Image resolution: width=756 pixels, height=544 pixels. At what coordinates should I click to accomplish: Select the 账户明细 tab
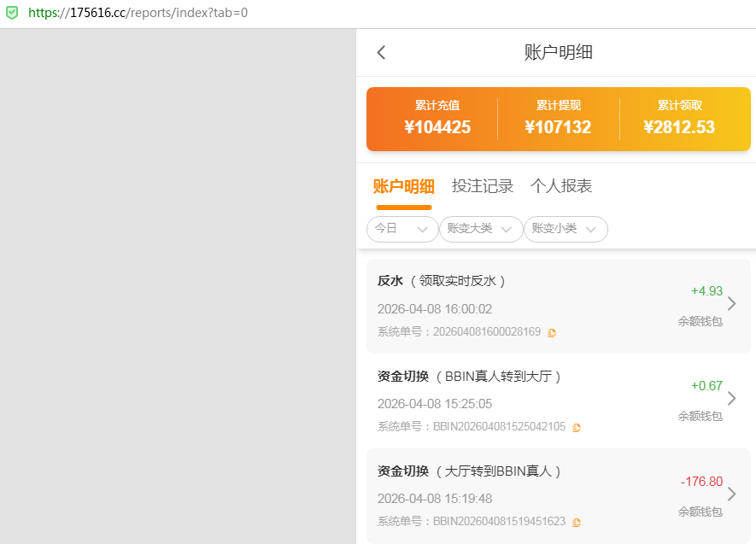(402, 185)
